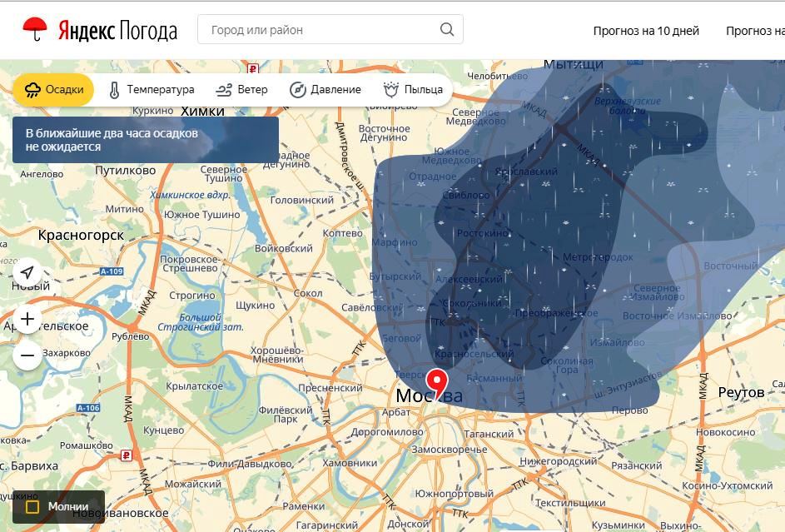Click the Новокосино district label
Screen dimensions: 785x532
coord(725,432)
